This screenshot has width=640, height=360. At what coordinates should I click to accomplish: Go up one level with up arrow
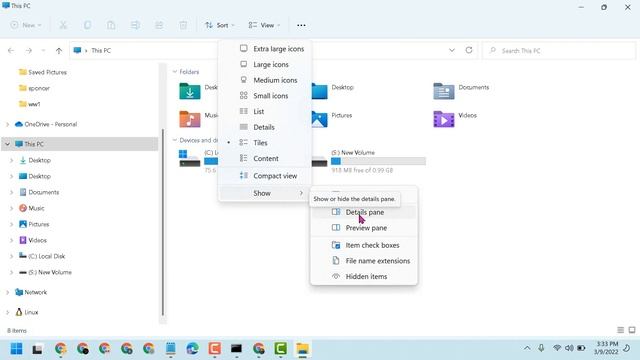59,51
